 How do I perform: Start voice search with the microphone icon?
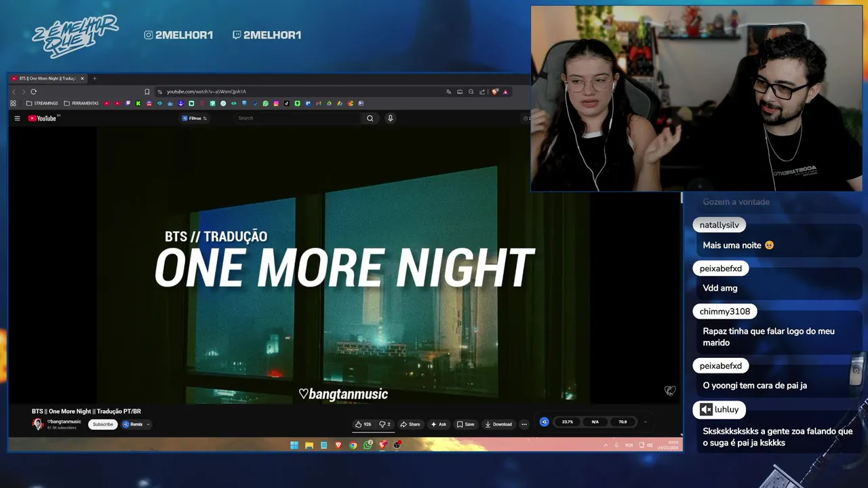point(390,118)
